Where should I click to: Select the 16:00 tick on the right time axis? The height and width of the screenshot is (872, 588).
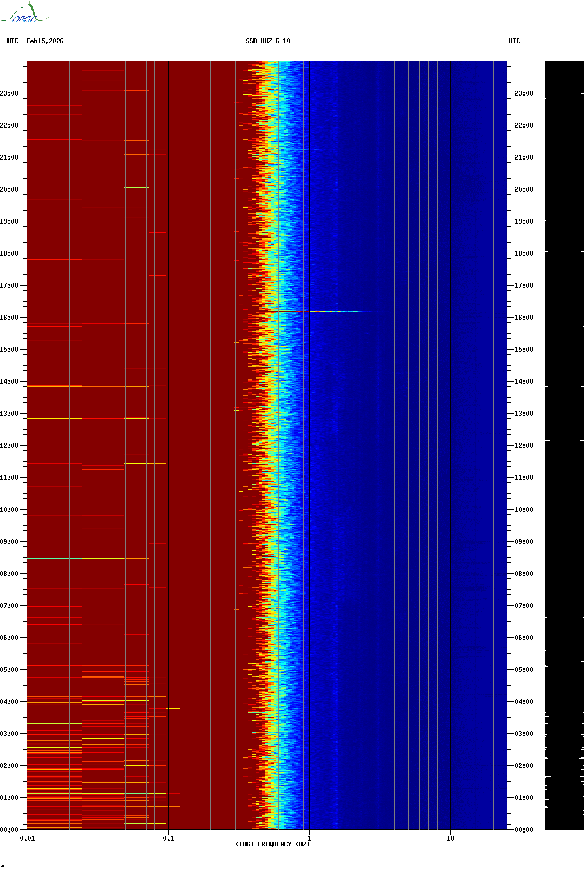coord(523,318)
